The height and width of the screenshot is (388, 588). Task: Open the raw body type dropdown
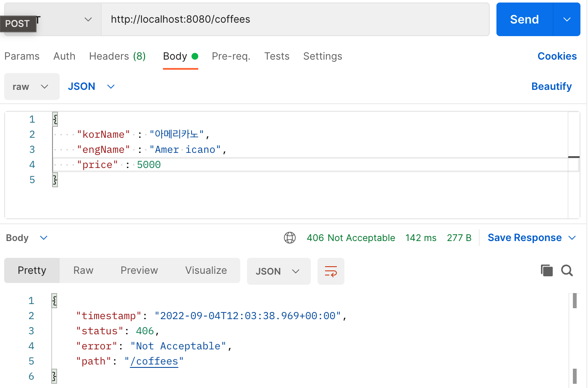pyautogui.click(x=32, y=87)
